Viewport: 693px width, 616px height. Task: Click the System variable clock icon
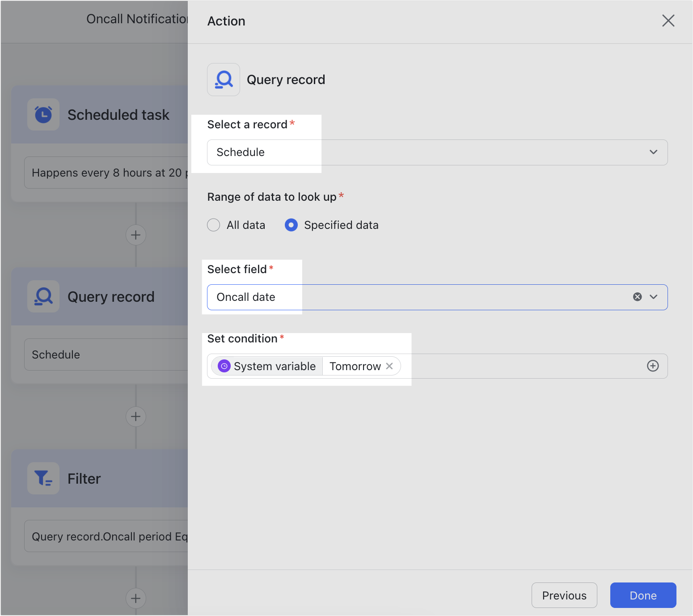point(224,366)
